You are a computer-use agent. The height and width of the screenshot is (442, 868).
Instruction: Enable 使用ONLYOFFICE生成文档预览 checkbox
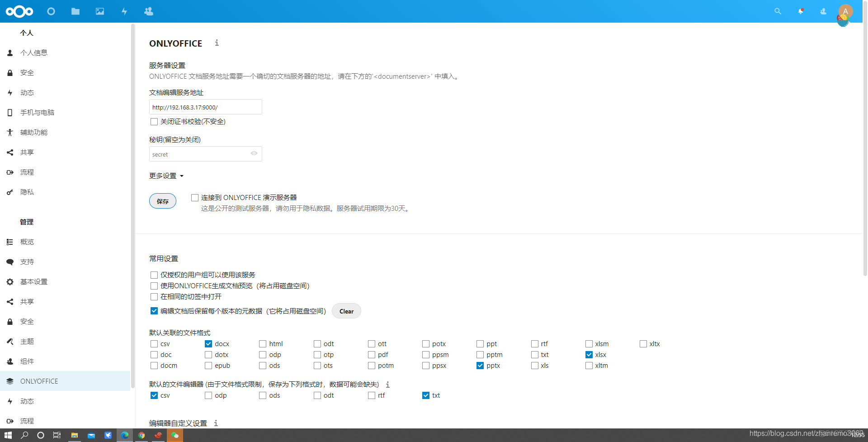coord(154,286)
